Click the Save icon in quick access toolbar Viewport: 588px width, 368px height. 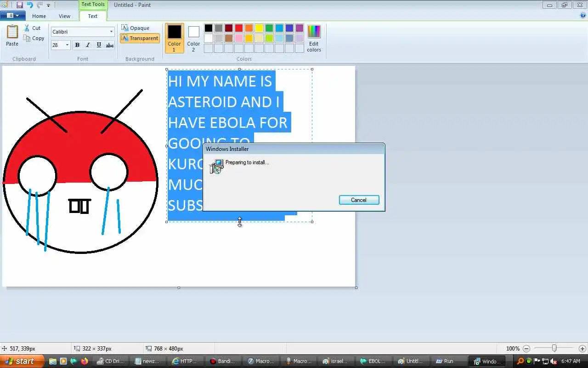tap(20, 5)
